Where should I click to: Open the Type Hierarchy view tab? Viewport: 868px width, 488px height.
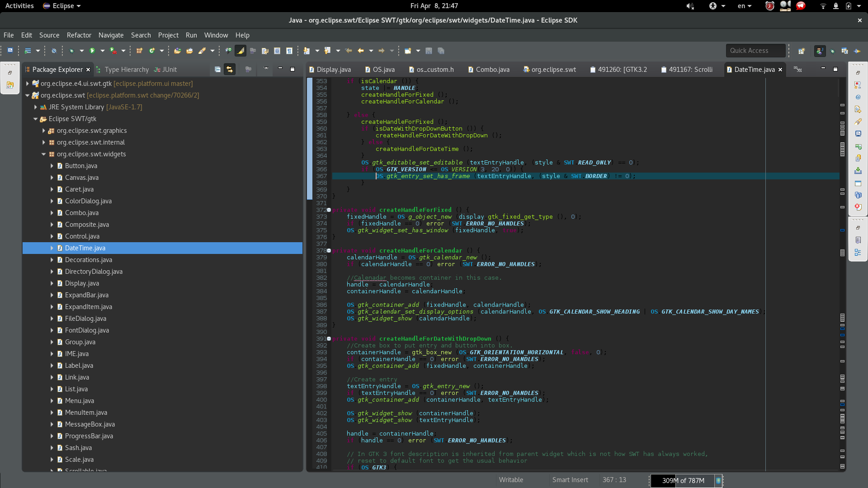(123, 69)
